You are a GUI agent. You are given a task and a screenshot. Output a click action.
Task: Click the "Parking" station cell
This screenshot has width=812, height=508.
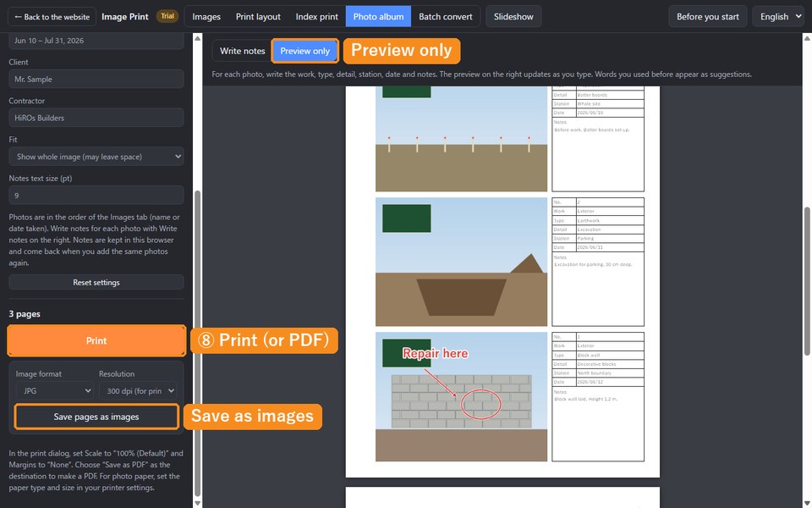[x=610, y=239]
